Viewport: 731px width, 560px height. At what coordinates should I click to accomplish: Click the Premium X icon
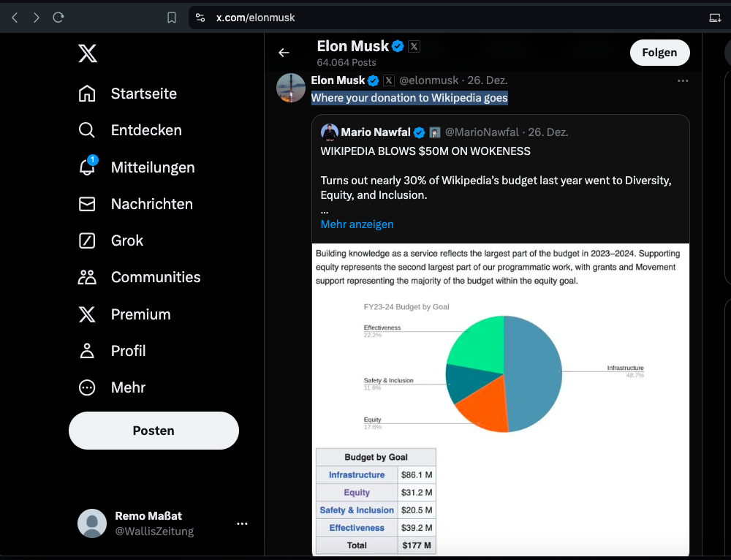87,314
